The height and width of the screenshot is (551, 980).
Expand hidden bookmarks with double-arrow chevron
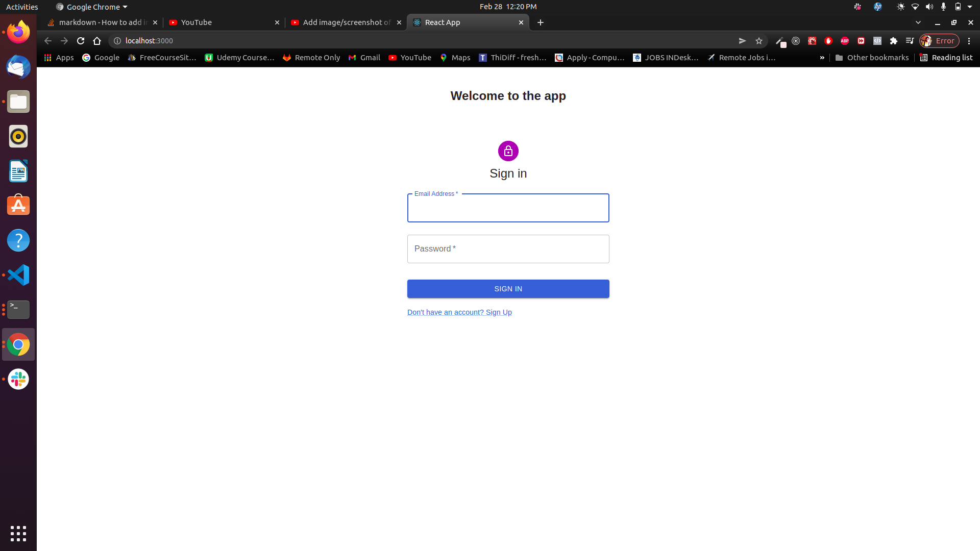point(822,58)
